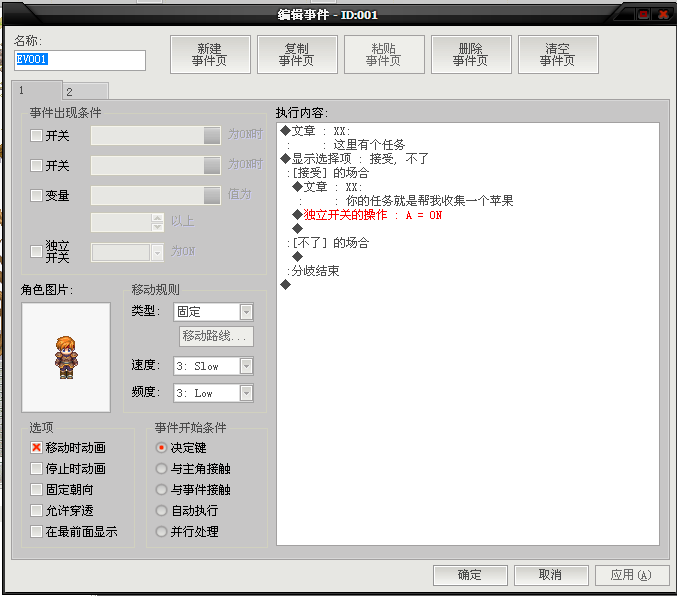Switch to event page tab 2

coord(85,92)
